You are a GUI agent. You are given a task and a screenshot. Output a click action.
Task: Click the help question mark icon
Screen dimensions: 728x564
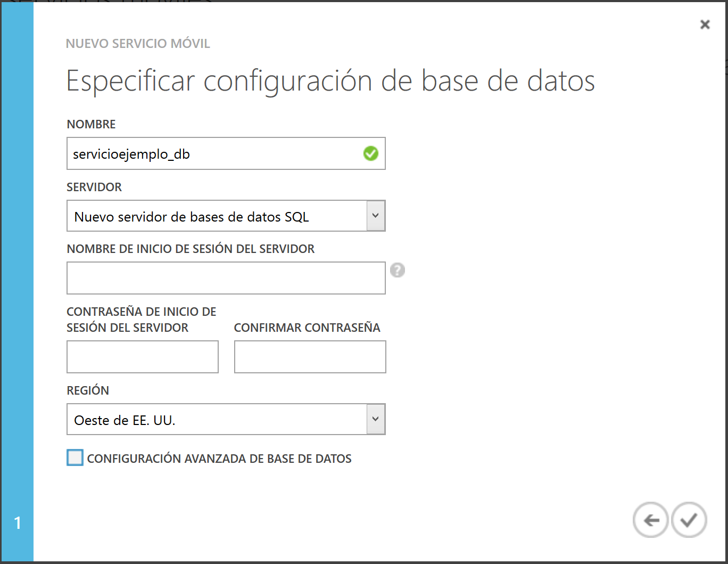(397, 271)
